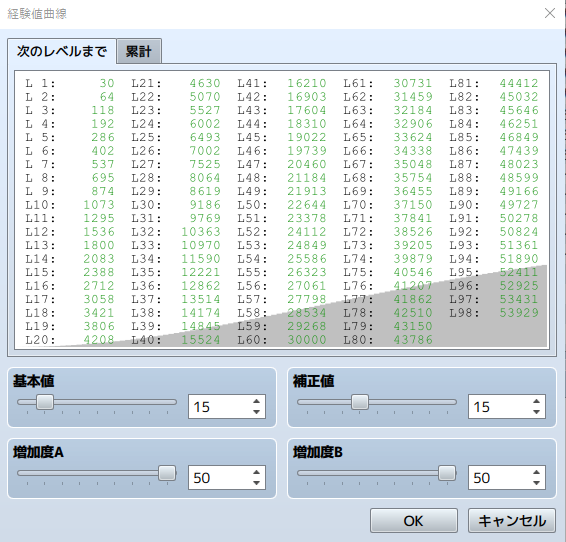Click the L32 value 10363

click(x=201, y=232)
